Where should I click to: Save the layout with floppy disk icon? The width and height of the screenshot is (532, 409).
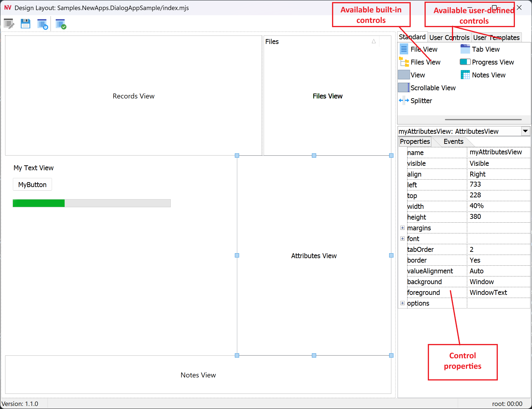(25, 24)
